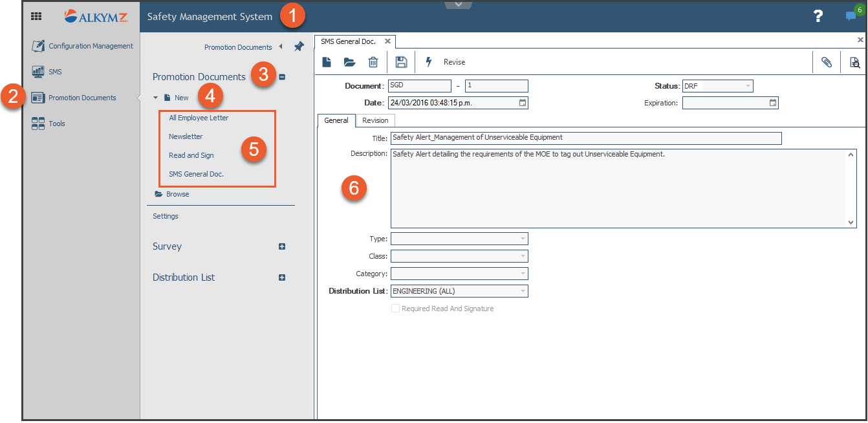Pin the navigation panel with pushpin icon
The height and width of the screenshot is (423, 868).
[298, 47]
